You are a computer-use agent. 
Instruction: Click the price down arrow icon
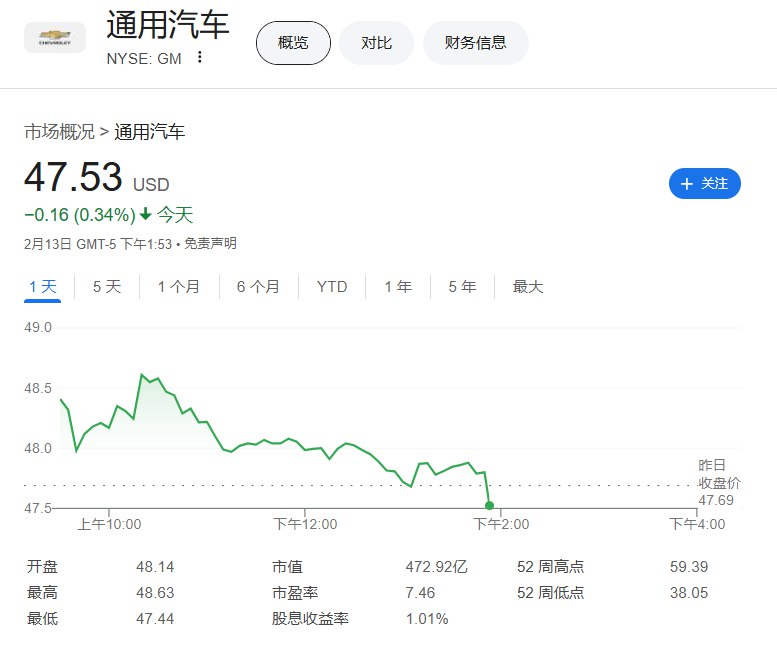(145, 215)
